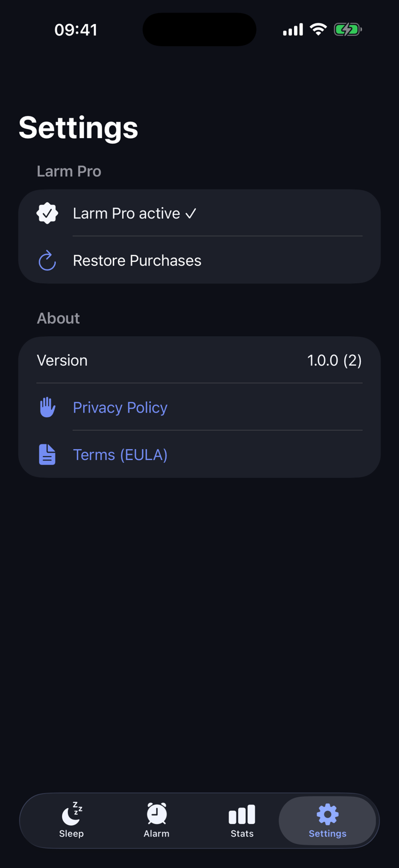The height and width of the screenshot is (868, 399).
Task: Tap the Larm Pro verified seal icon
Action: coord(47,213)
